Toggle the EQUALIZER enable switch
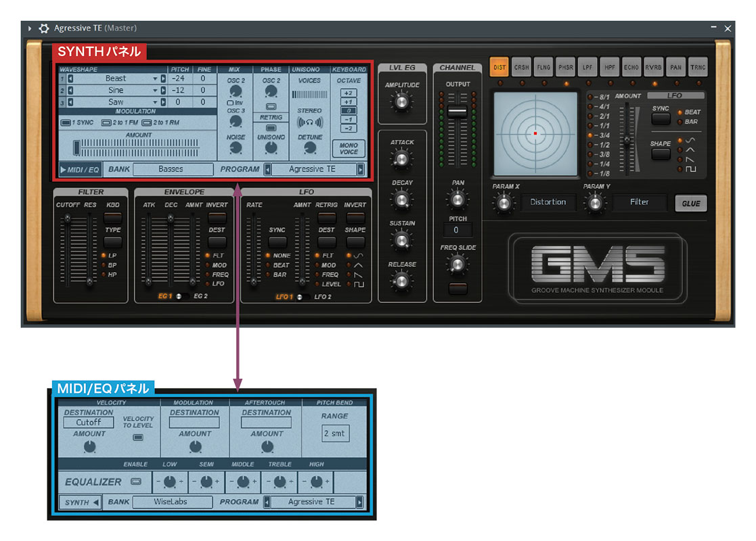The width and height of the screenshot is (756, 541). 137,481
